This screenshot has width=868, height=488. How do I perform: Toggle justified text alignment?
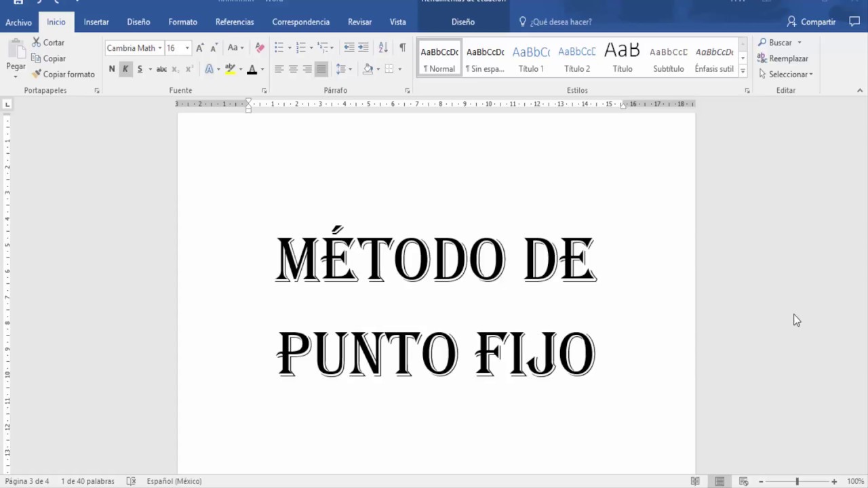(321, 69)
